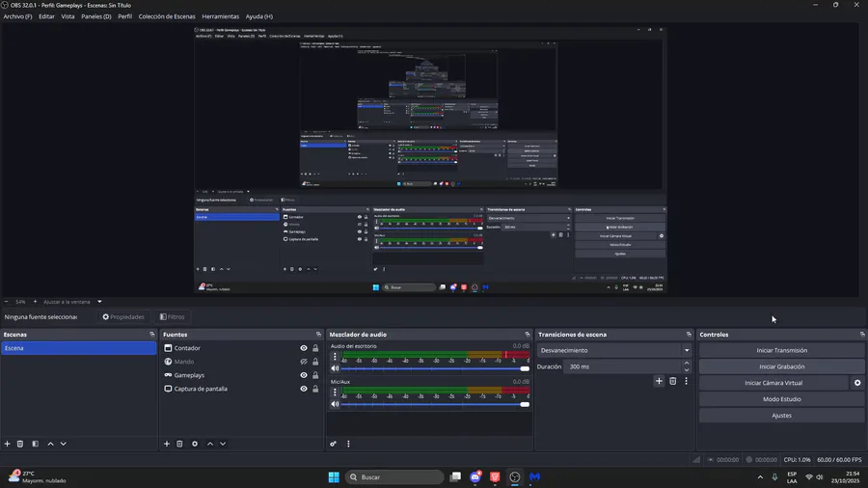This screenshot has width=868, height=488.
Task: Click Iniciar Cámara Virtual button
Action: tap(773, 383)
